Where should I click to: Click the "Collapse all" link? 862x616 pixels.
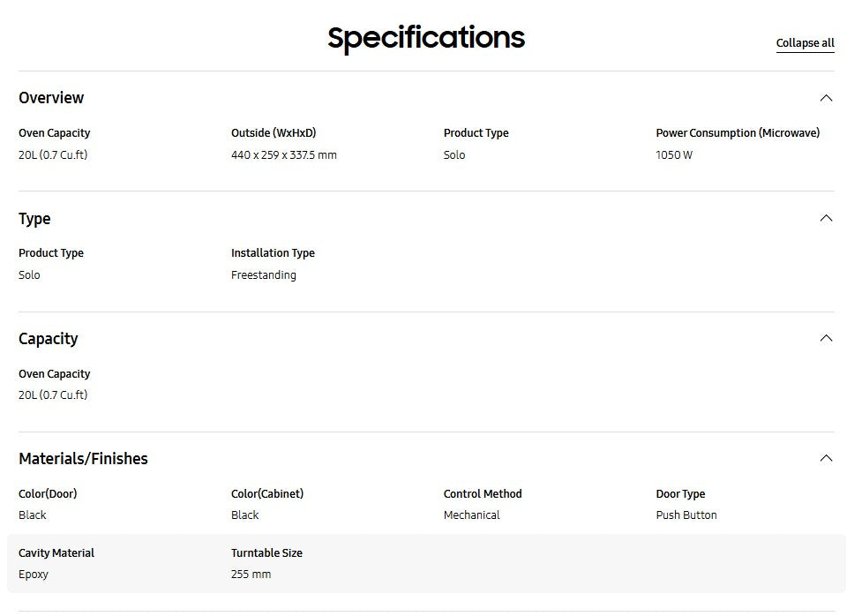[x=805, y=43]
